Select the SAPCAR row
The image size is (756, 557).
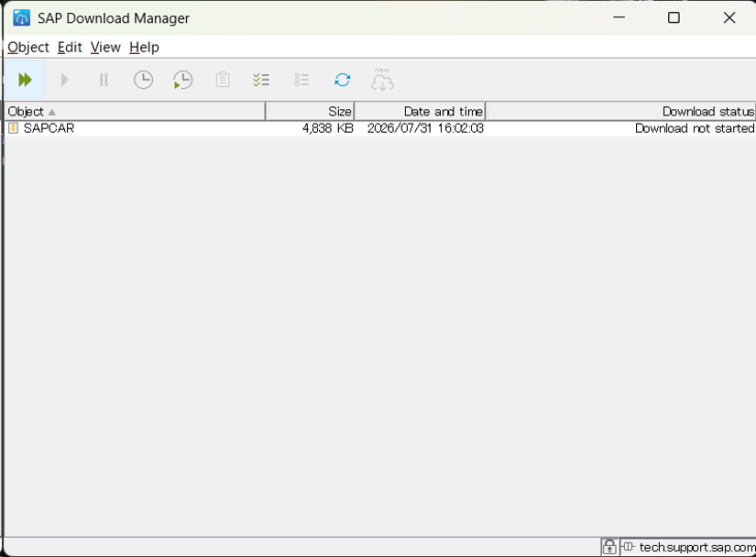[380, 128]
